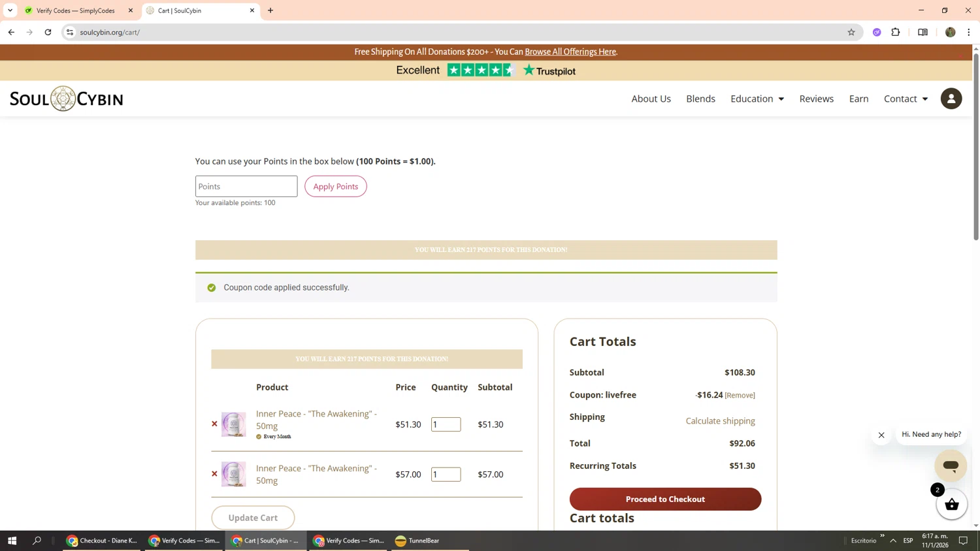Click the address bar URL
The image size is (980, 551).
click(x=110, y=32)
